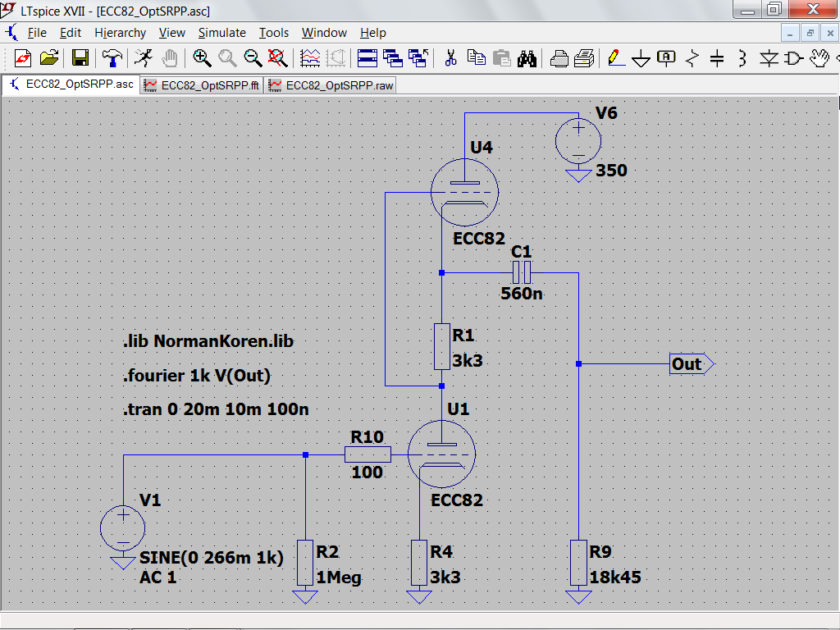Save the schematic with the floppy icon
This screenshot has width=840, height=630.
80,58
